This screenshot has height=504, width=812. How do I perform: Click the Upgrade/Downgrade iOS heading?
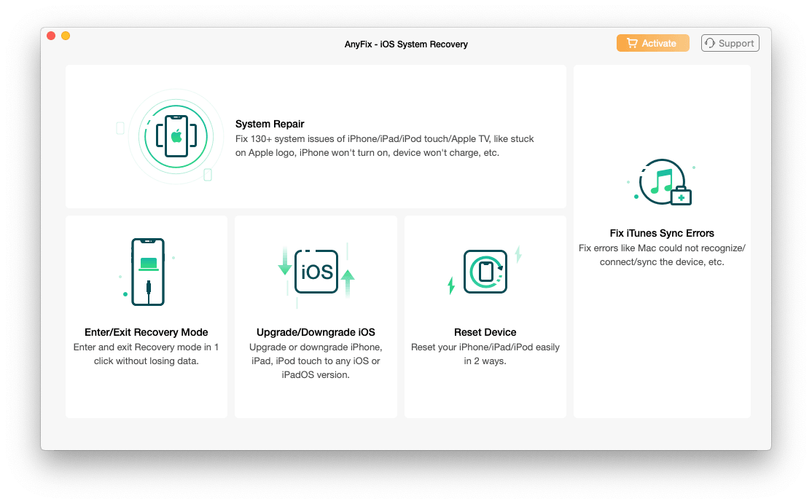tap(316, 332)
